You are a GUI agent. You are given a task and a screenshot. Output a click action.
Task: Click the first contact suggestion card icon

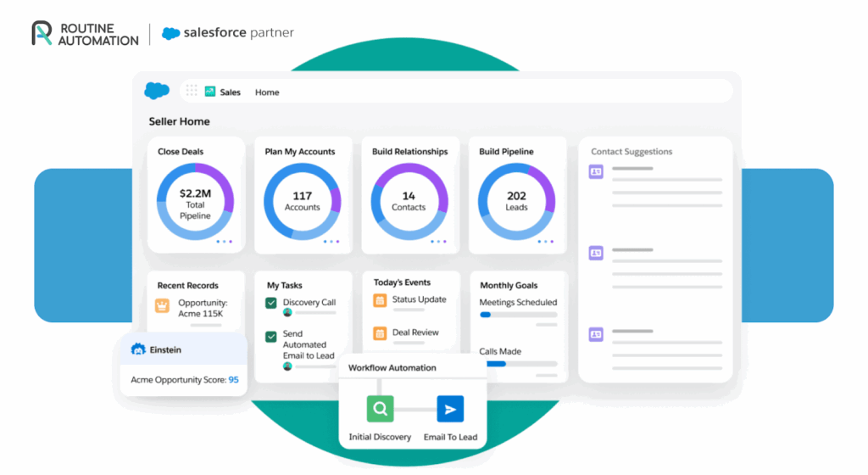pos(596,171)
